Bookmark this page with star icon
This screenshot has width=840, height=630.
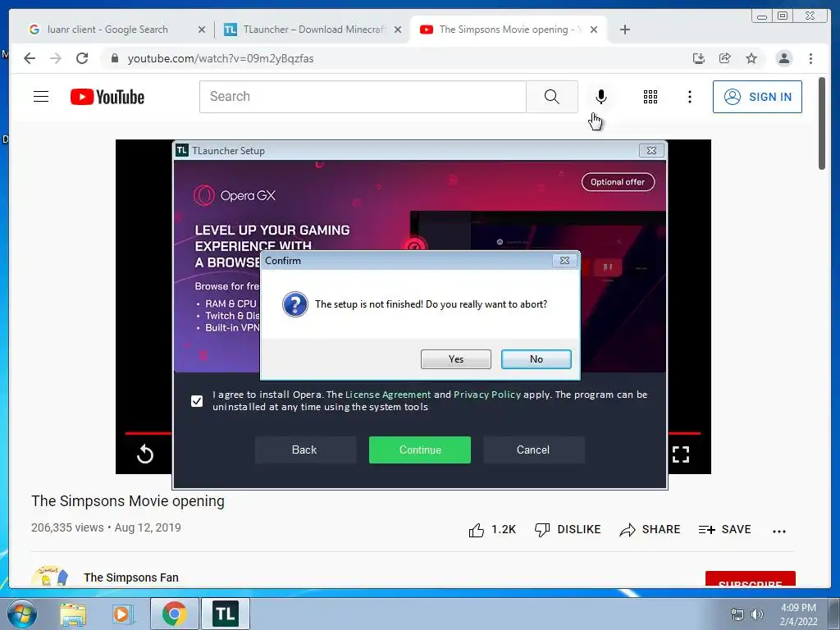click(x=751, y=58)
